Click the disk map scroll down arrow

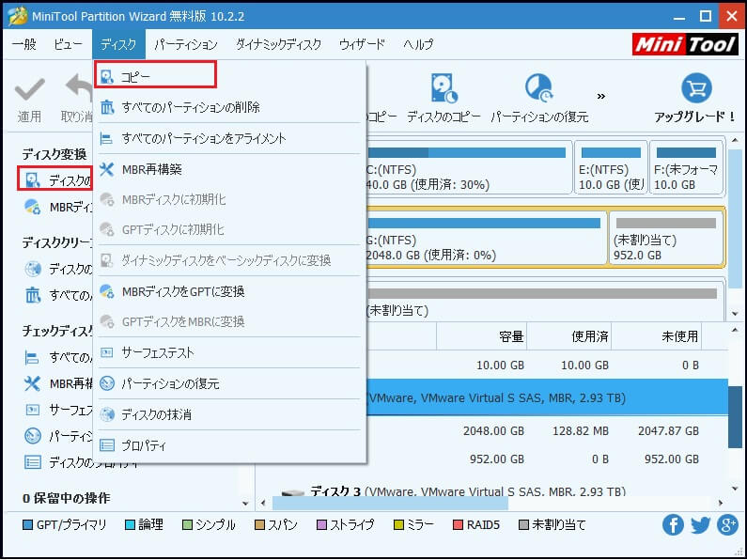[735, 313]
